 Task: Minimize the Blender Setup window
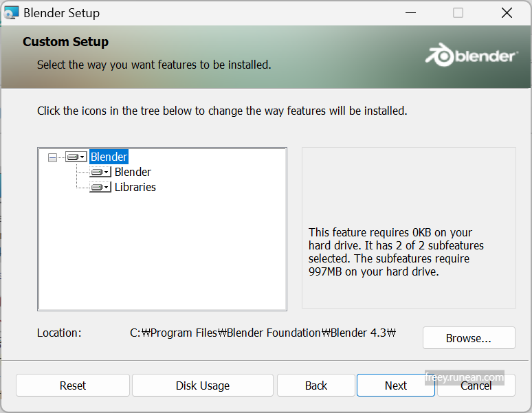click(x=410, y=13)
